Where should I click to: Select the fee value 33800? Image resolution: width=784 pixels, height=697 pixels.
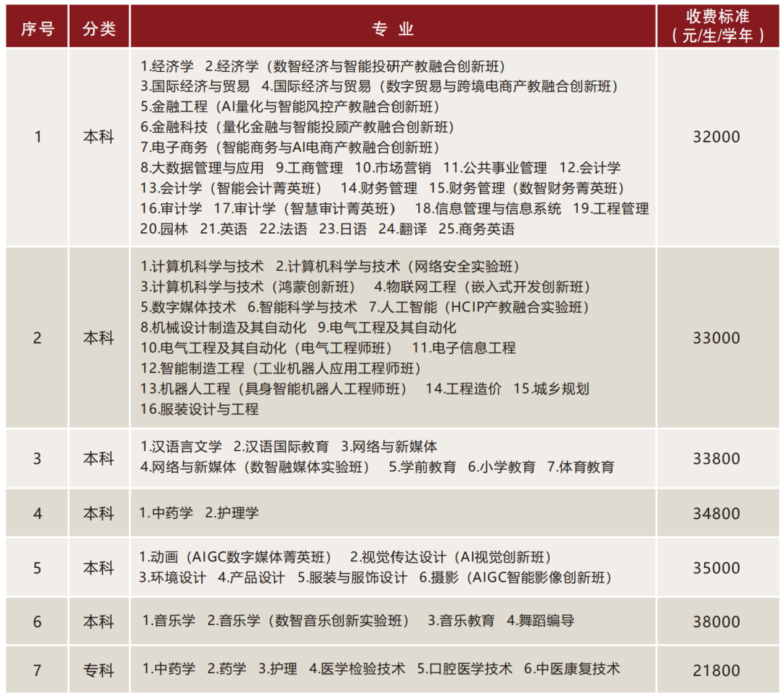click(x=716, y=459)
